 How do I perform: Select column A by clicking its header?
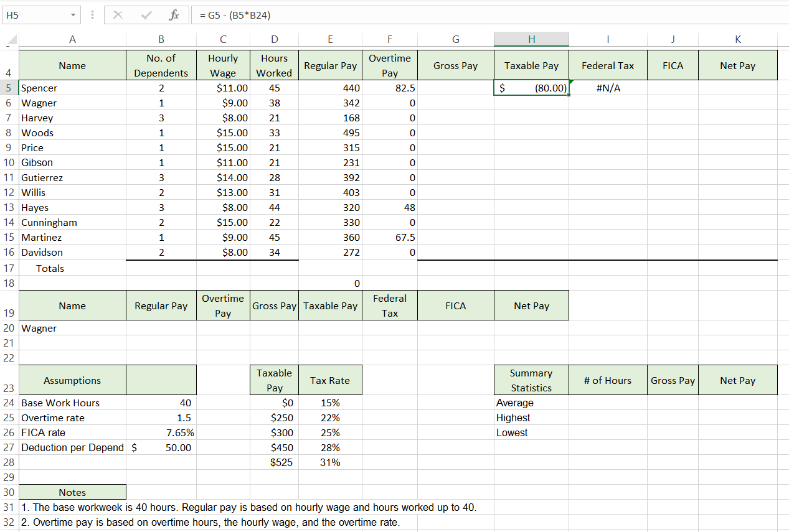[x=72, y=39]
